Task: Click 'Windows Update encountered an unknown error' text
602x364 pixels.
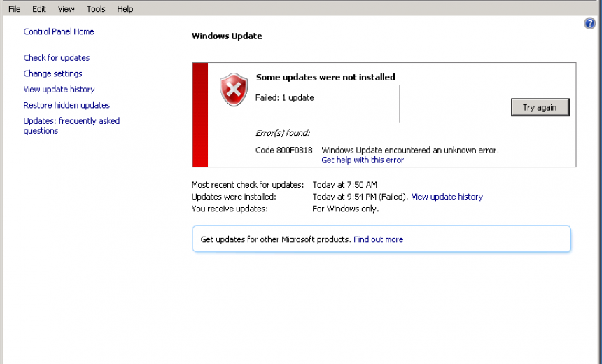Action: [x=410, y=150]
